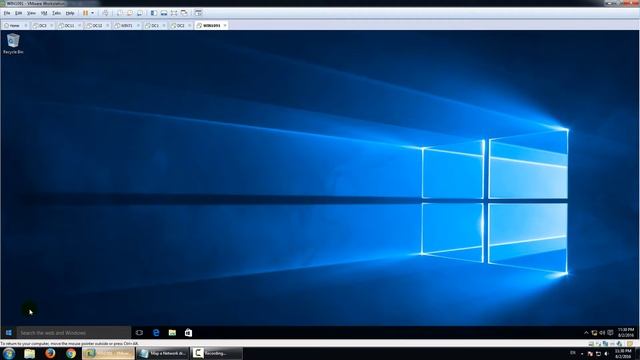Screen dimensions: 640x360
Task: Close the WIN71 tab
Action: (138, 25)
